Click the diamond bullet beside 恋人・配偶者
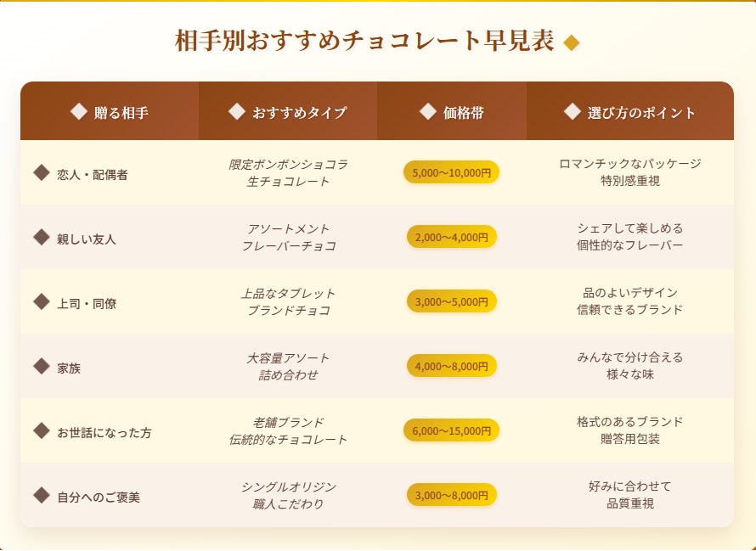756x551 pixels. click(41, 172)
